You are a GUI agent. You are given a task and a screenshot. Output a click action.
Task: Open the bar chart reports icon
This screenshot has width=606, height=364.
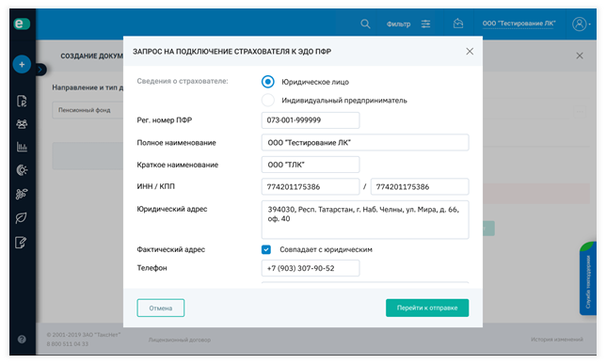(x=22, y=147)
